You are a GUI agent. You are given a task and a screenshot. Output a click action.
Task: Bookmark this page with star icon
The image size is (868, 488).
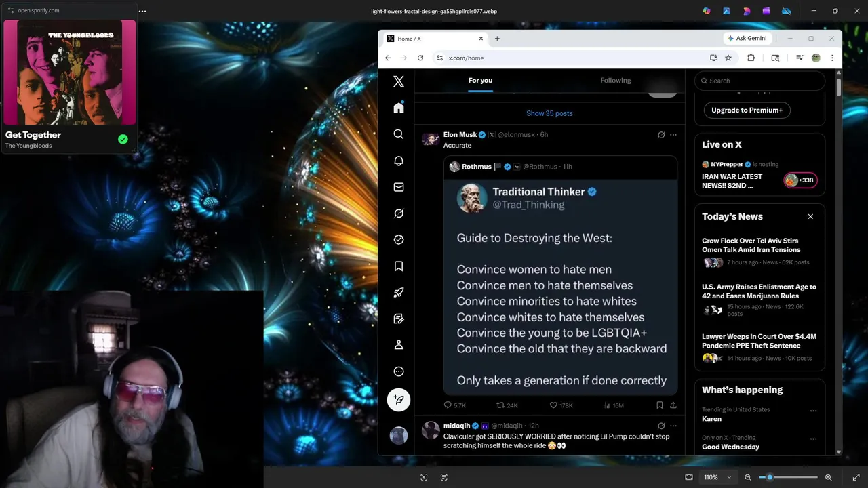click(x=728, y=58)
